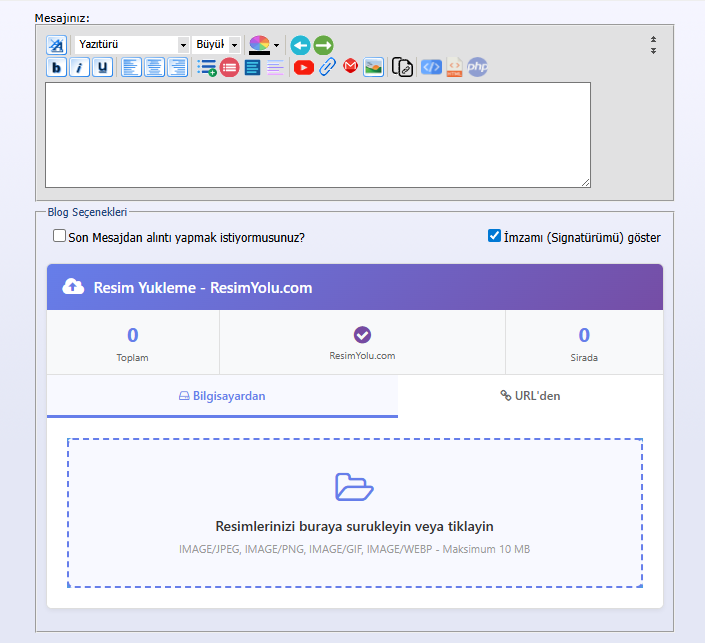
Task: Insert an email address with the red envelope icon
Action: click(x=350, y=66)
